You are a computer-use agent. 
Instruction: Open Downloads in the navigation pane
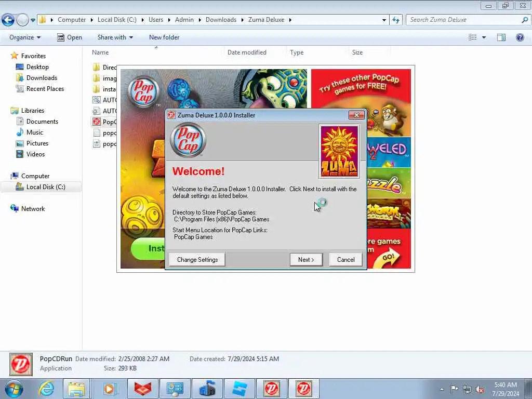(42, 78)
